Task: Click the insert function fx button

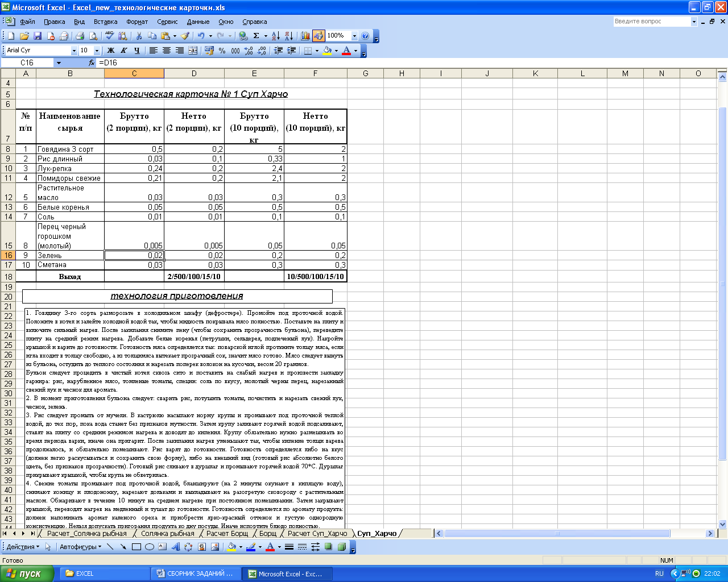Action: [x=92, y=63]
